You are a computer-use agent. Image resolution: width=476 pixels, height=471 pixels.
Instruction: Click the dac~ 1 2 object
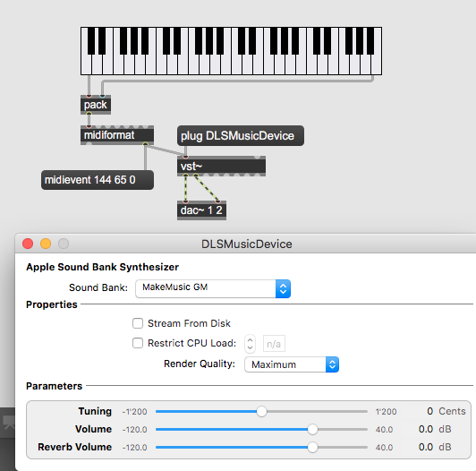click(201, 210)
